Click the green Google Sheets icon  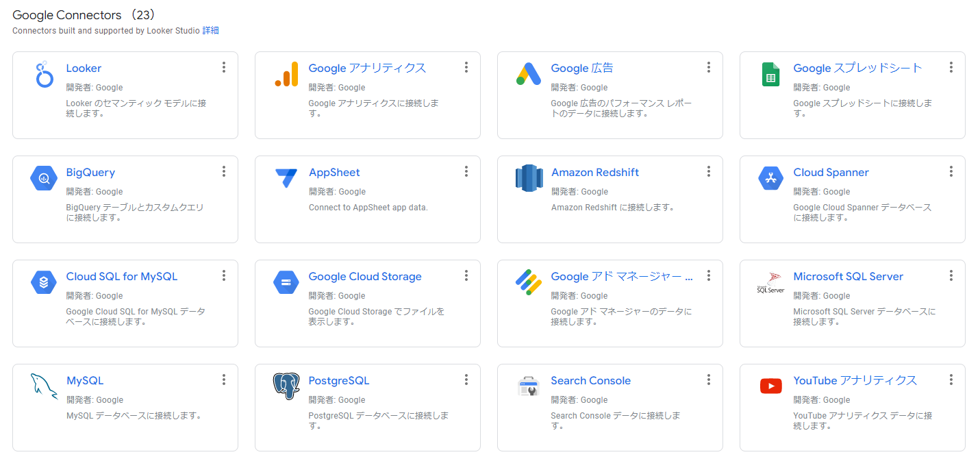click(771, 74)
